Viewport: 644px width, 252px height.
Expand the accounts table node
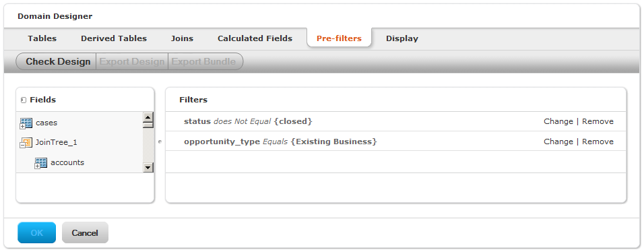[x=37, y=166]
